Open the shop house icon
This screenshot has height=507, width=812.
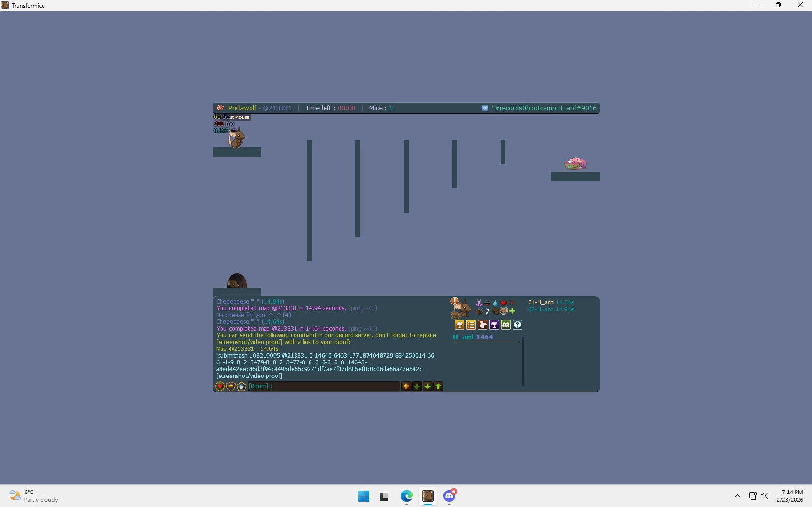point(459,325)
